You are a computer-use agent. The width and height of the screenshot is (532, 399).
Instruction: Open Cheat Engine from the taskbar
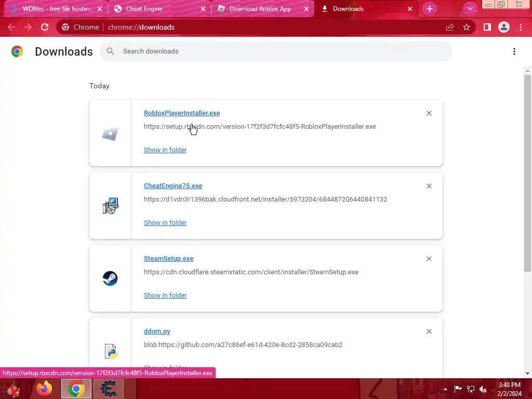[x=109, y=389]
